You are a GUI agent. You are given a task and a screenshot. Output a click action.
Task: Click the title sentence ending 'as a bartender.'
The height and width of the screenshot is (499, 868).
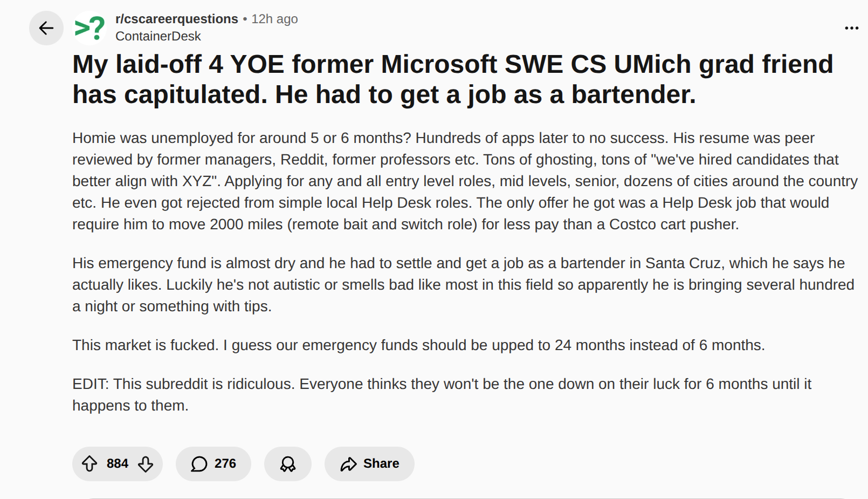tap(485, 95)
